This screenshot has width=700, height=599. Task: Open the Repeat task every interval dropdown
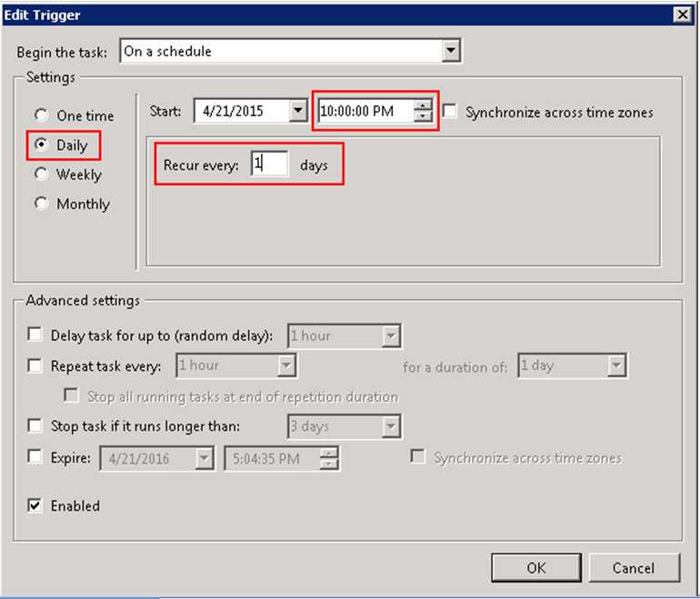(285, 365)
